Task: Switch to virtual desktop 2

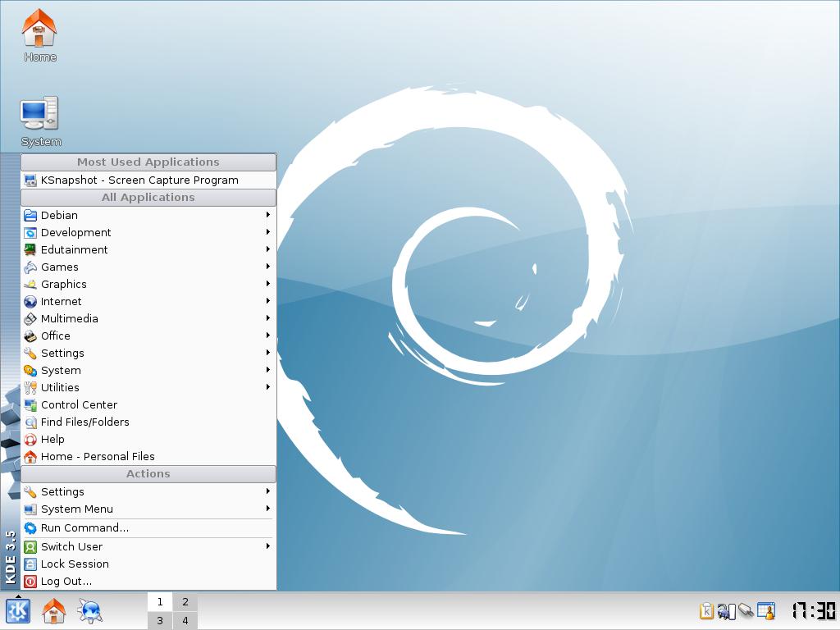Action: click(185, 601)
